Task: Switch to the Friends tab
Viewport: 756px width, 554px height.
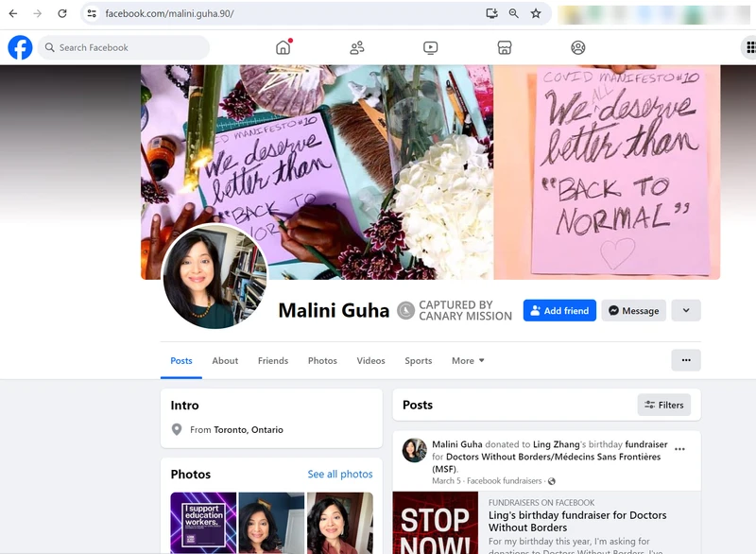Action: [273, 360]
